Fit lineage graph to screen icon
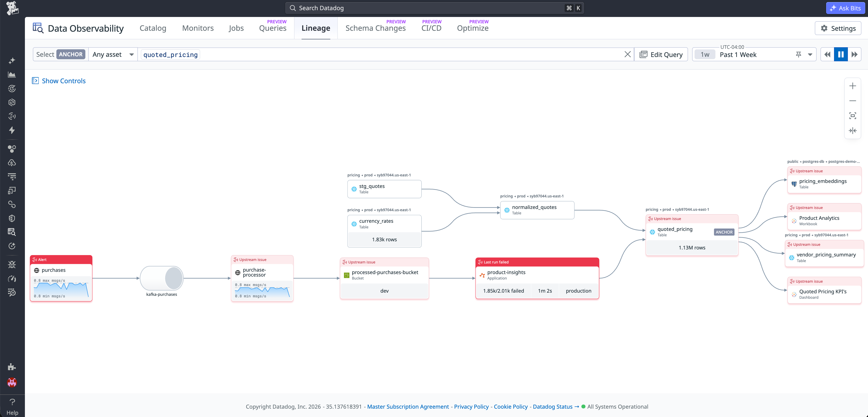Image resolution: width=868 pixels, height=417 pixels. point(853,116)
